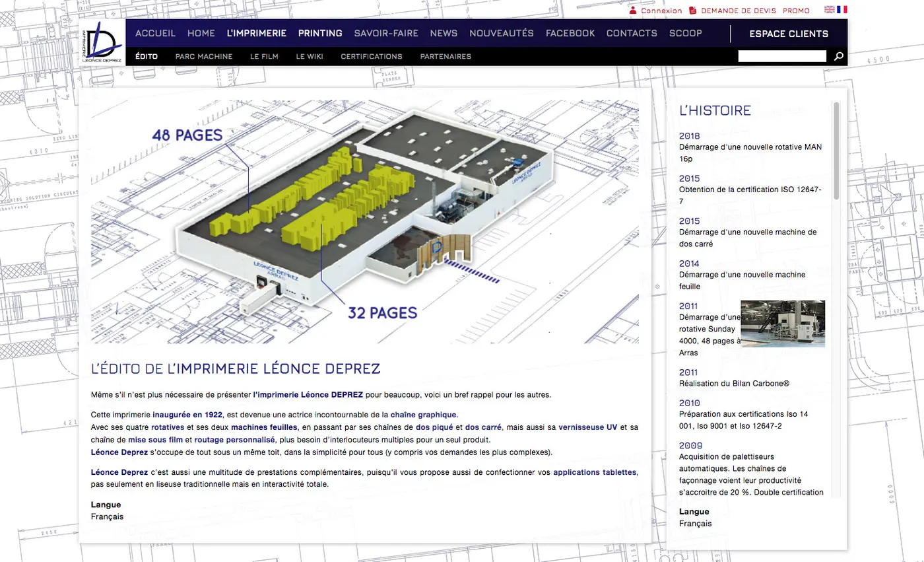Click bold "routage personnalisé" text
Image resolution: width=924 pixels, height=562 pixels.
coord(234,439)
